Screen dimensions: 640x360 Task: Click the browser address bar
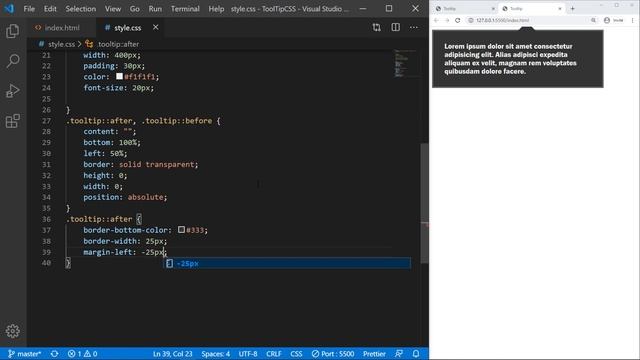pos(527,20)
